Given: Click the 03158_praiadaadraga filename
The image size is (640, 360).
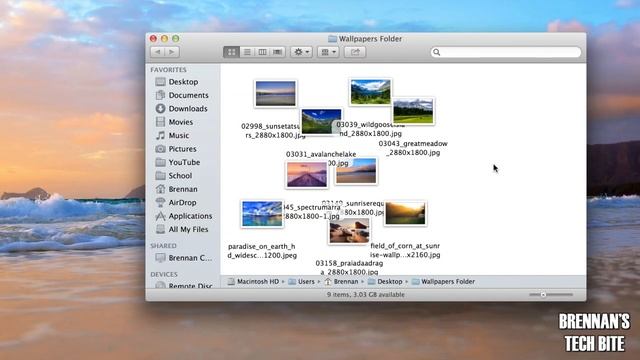Looking at the screenshot, I should 349,267.
